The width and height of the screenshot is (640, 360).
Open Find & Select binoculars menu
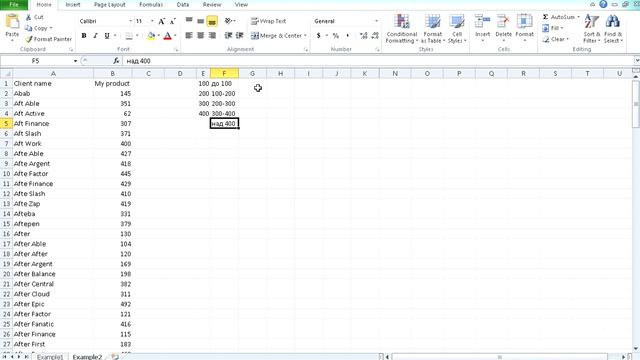pyautogui.click(x=613, y=29)
